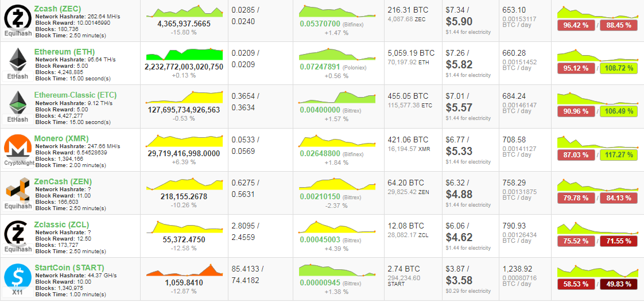
Task: Open the Ethereum-Classic (ETC) link
Action: pos(76,95)
